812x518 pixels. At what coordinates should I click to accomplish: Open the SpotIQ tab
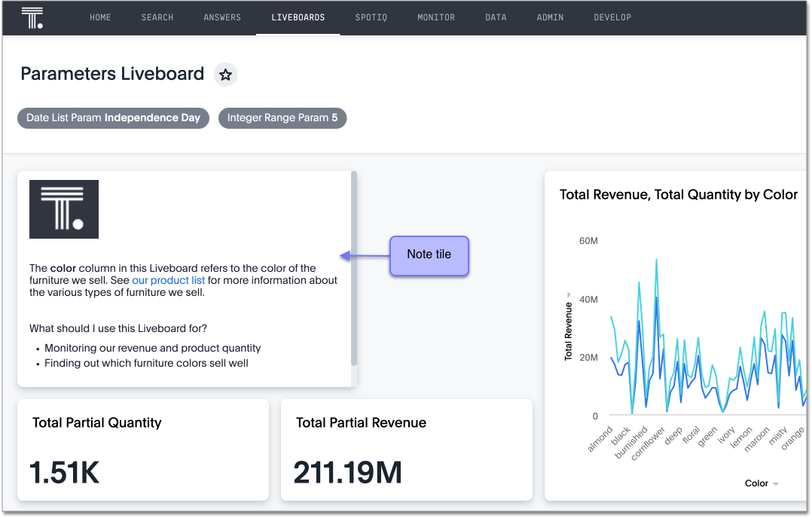[371, 17]
